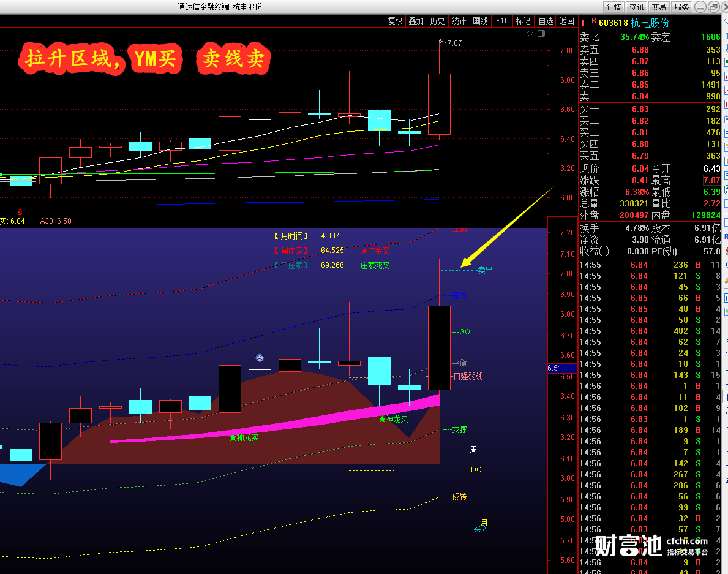
Task: Select the 卖三 price 6.86
Action: click(640, 73)
